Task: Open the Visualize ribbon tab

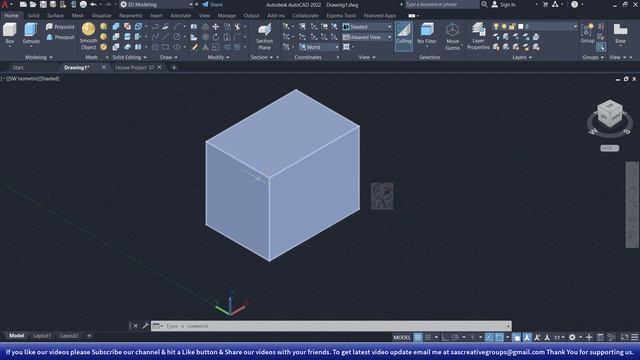Action: (102, 16)
